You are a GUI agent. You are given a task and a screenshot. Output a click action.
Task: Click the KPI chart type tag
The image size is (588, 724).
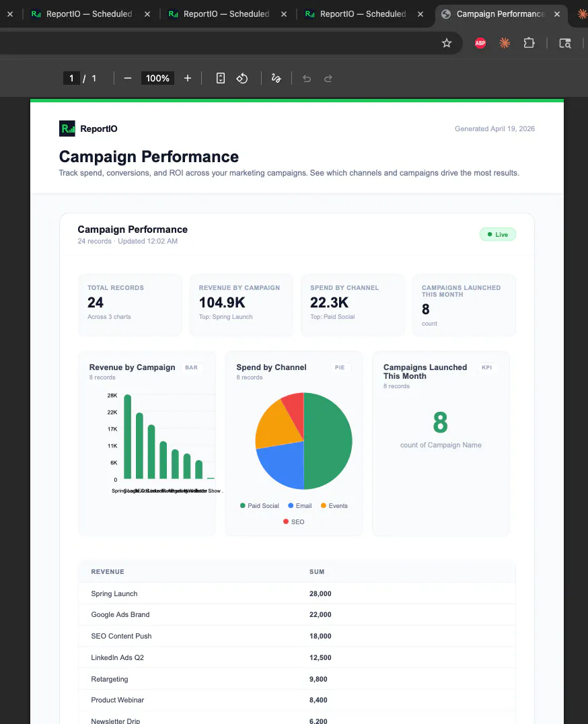pos(486,367)
